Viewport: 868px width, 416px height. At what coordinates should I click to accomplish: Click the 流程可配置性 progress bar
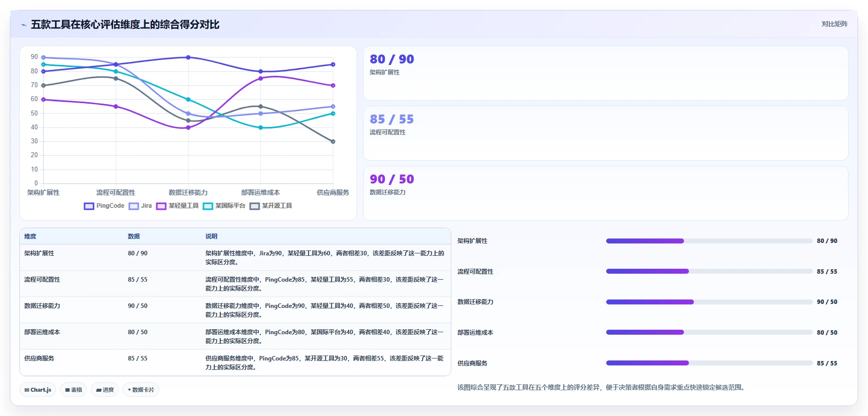(709, 271)
